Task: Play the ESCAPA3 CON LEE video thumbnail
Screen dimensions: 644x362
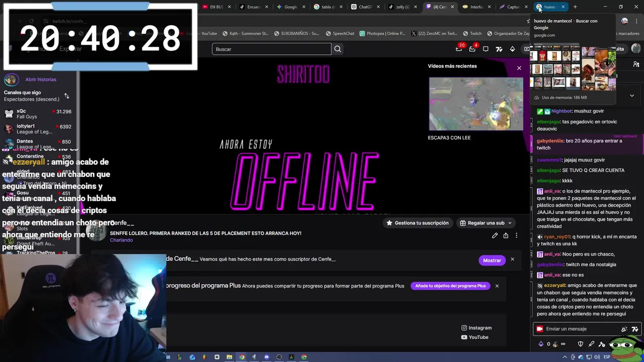Action: coord(476,104)
